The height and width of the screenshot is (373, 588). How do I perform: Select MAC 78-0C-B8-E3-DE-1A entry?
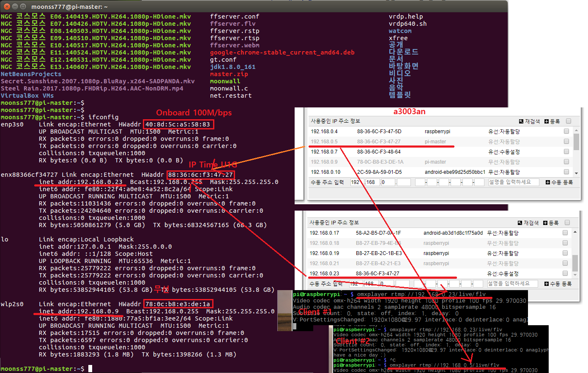click(380, 162)
